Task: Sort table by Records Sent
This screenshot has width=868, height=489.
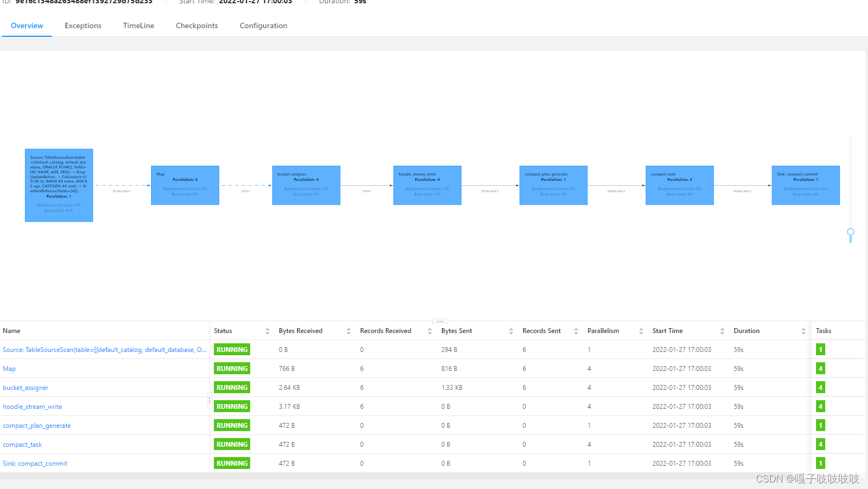Action: (x=576, y=331)
